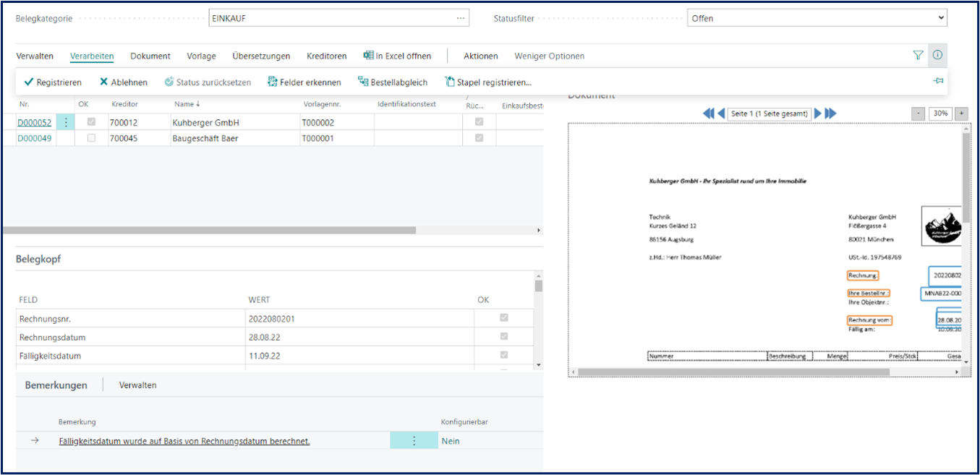Open the filter pane funnel icon
The image size is (980, 475).
(918, 56)
